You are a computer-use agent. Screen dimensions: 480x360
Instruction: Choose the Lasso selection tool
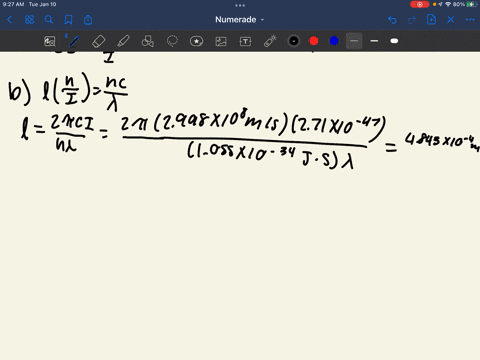(x=172, y=41)
